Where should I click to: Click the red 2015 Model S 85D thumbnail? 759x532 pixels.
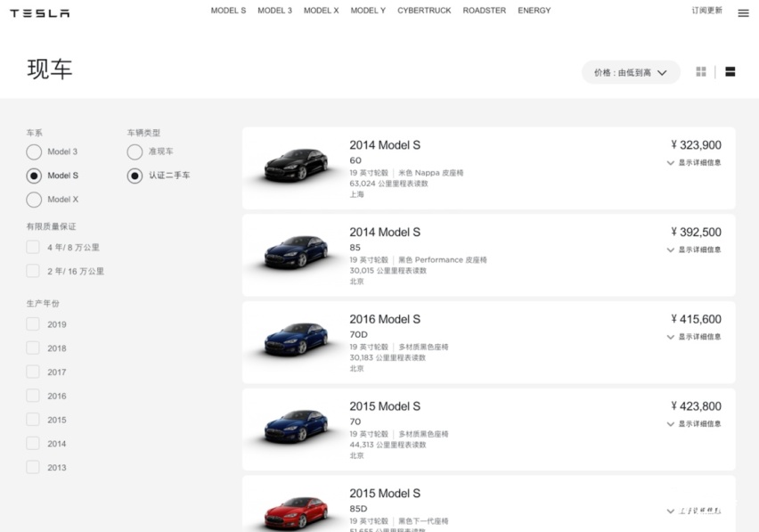[296, 513]
